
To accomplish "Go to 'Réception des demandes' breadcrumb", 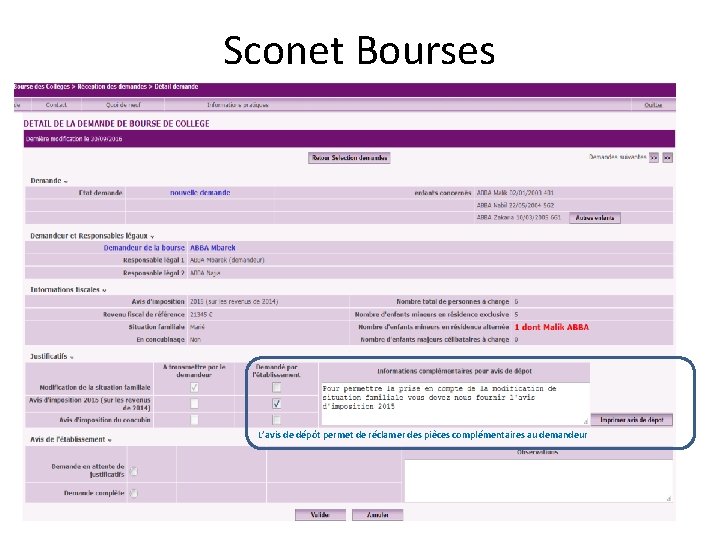I will click(112, 87).
